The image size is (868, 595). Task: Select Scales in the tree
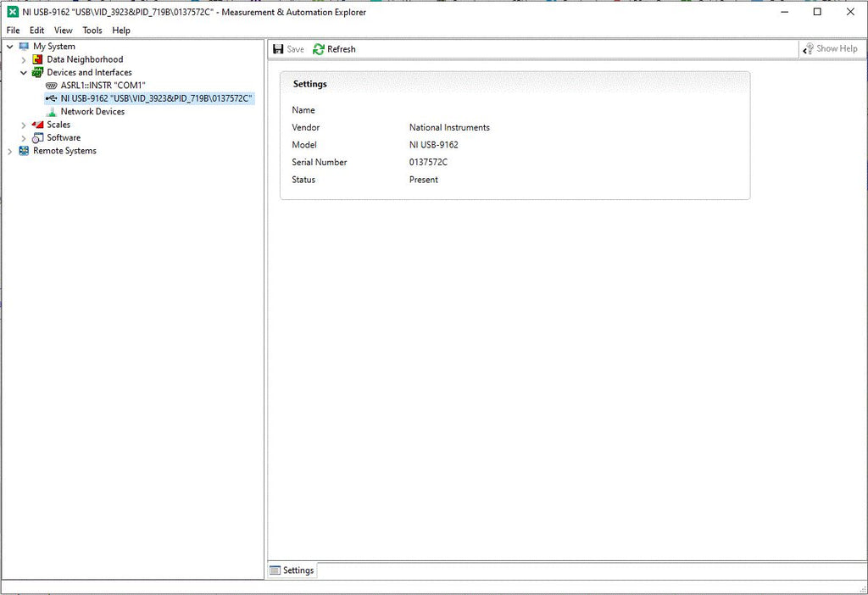(x=58, y=125)
